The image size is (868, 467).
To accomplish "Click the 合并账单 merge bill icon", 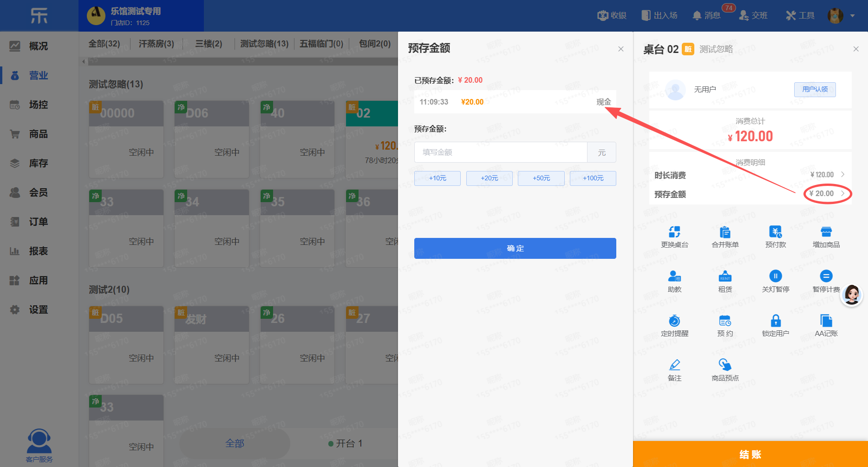I will [x=725, y=232].
